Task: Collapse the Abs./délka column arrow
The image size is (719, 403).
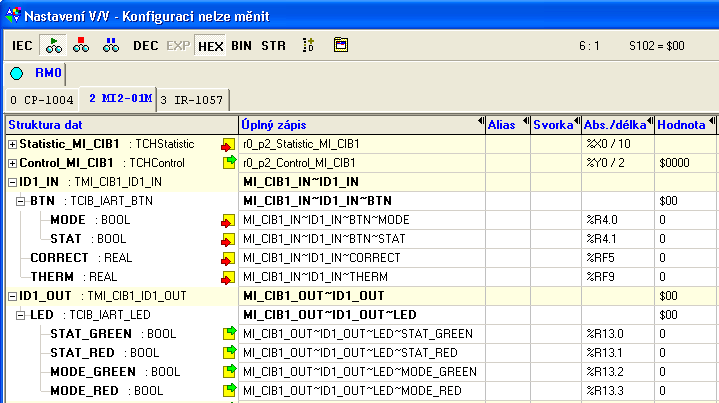Action: coord(650,121)
